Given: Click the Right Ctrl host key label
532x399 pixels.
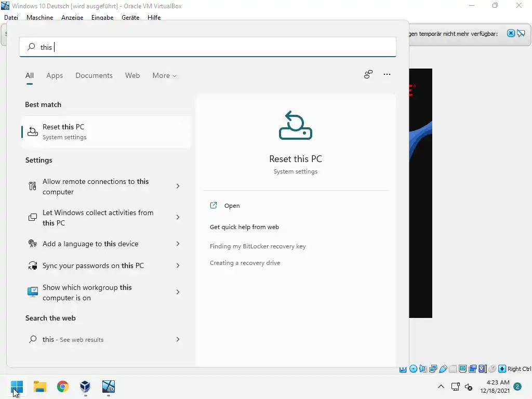Looking at the screenshot, I should point(520,369).
